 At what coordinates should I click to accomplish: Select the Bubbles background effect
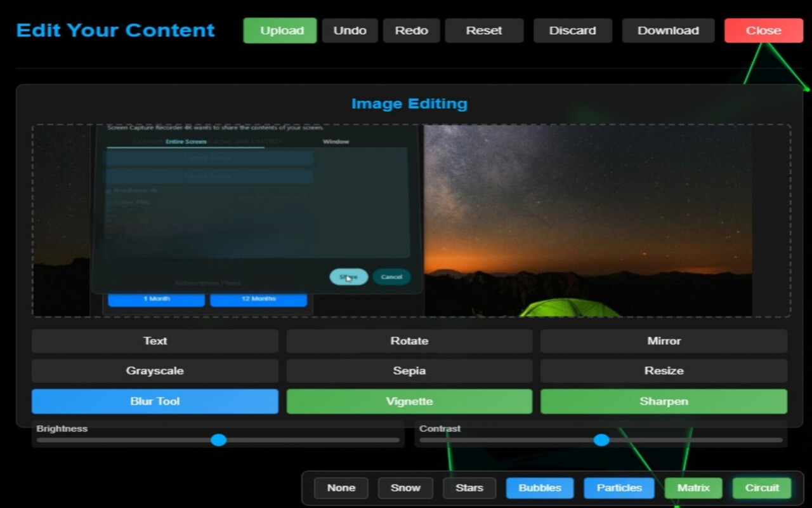coord(540,488)
